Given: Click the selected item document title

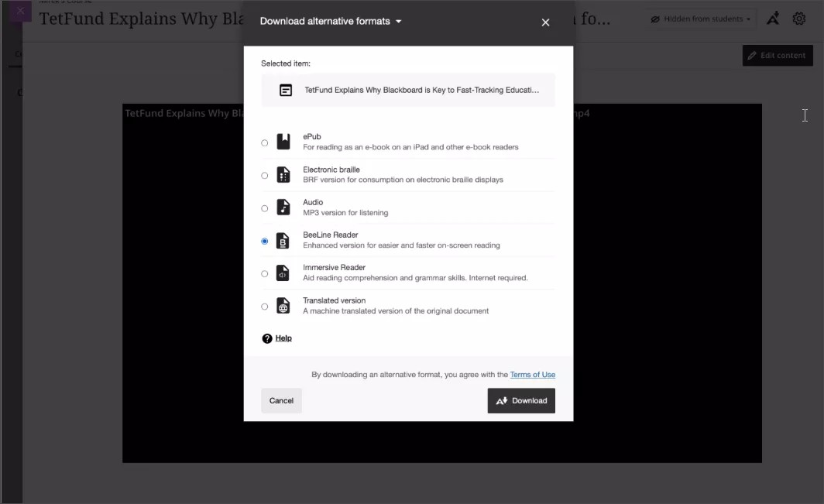Looking at the screenshot, I should coord(421,90).
